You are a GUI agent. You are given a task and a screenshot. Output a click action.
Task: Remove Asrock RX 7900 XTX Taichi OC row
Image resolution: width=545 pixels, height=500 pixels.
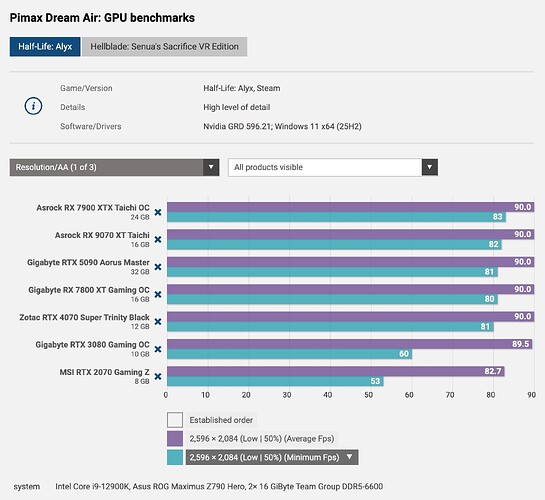[x=158, y=212]
